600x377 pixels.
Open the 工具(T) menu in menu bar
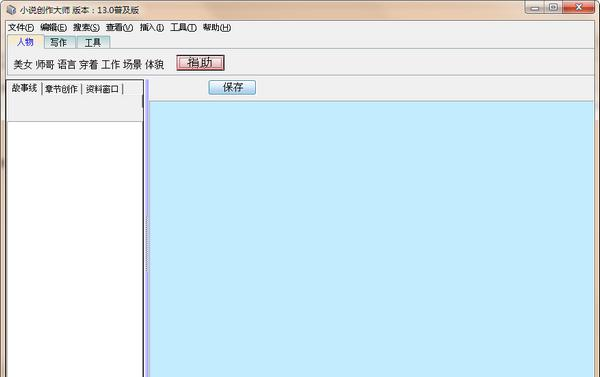pyautogui.click(x=183, y=28)
